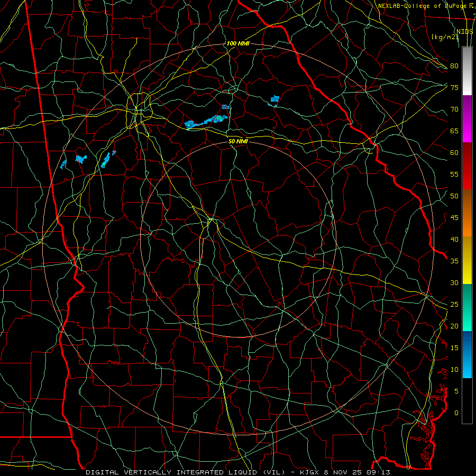Click the KJGX radar site identifier
Viewport: 476px width, 476px height.
click(310, 472)
